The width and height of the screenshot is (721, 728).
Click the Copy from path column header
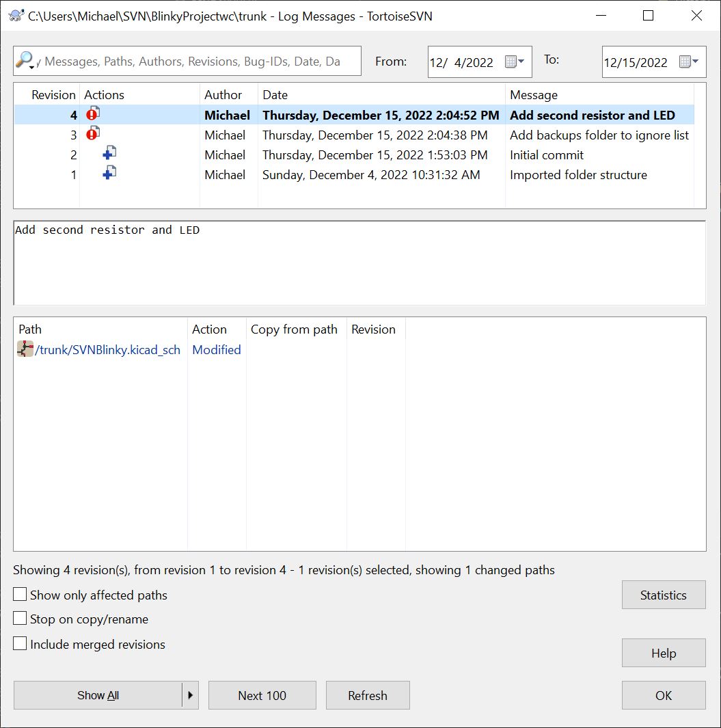point(296,329)
